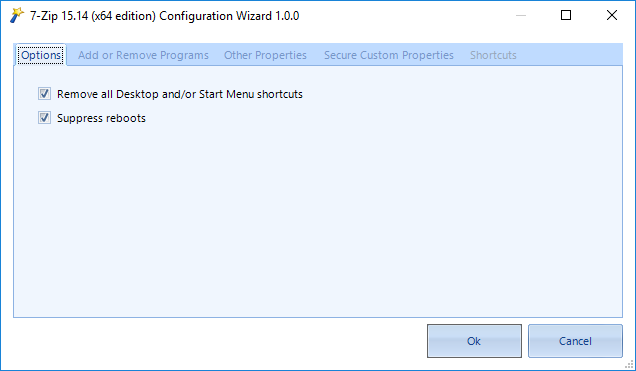This screenshot has width=636, height=371.
Task: Click the 'Configuration Wizard 1.0.0' title text
Action: [229, 16]
